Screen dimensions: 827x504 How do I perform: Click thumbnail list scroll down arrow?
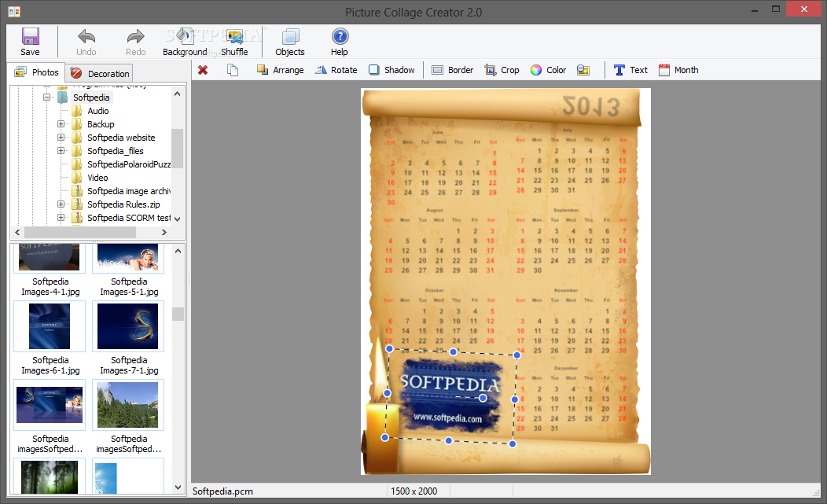tap(178, 487)
